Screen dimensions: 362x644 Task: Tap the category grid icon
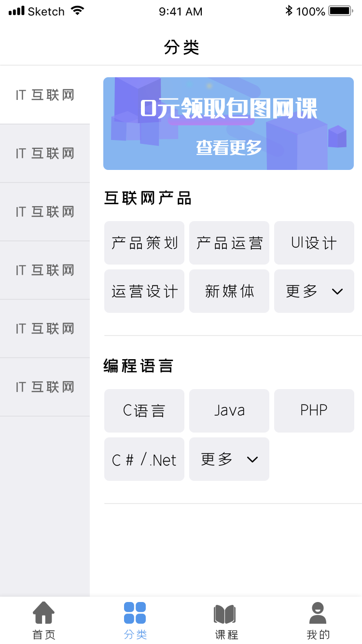click(135, 613)
